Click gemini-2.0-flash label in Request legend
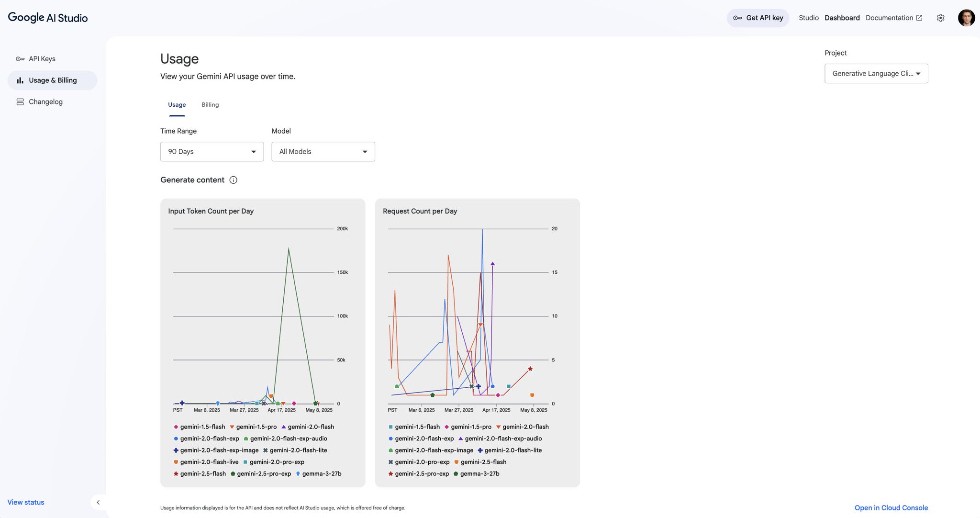The width and height of the screenshot is (980, 518). [526, 427]
